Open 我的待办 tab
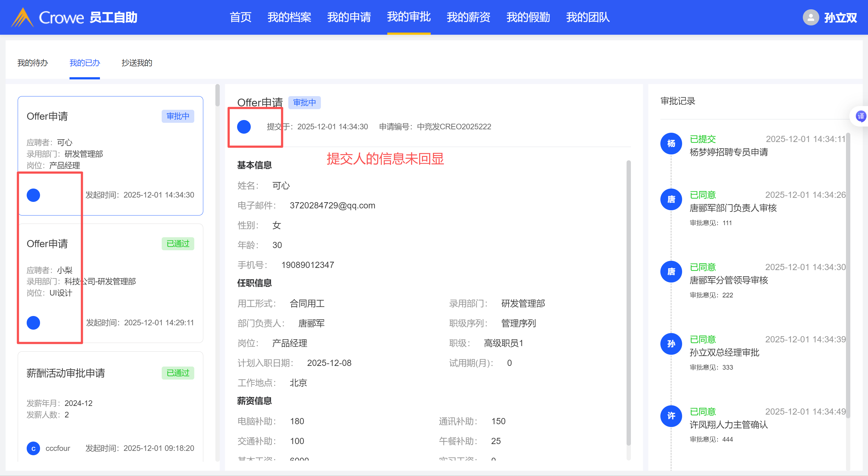Viewport: 868px width, 476px height. click(x=33, y=63)
